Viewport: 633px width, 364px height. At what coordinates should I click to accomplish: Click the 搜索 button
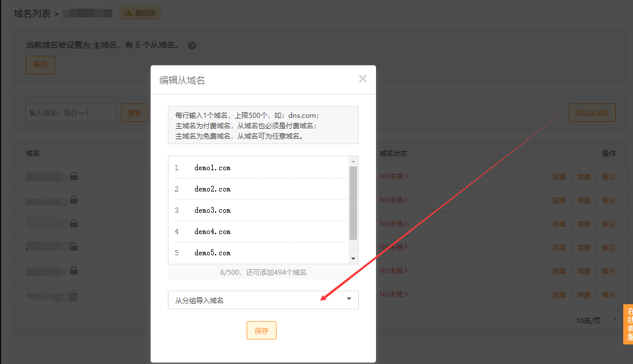tap(134, 113)
